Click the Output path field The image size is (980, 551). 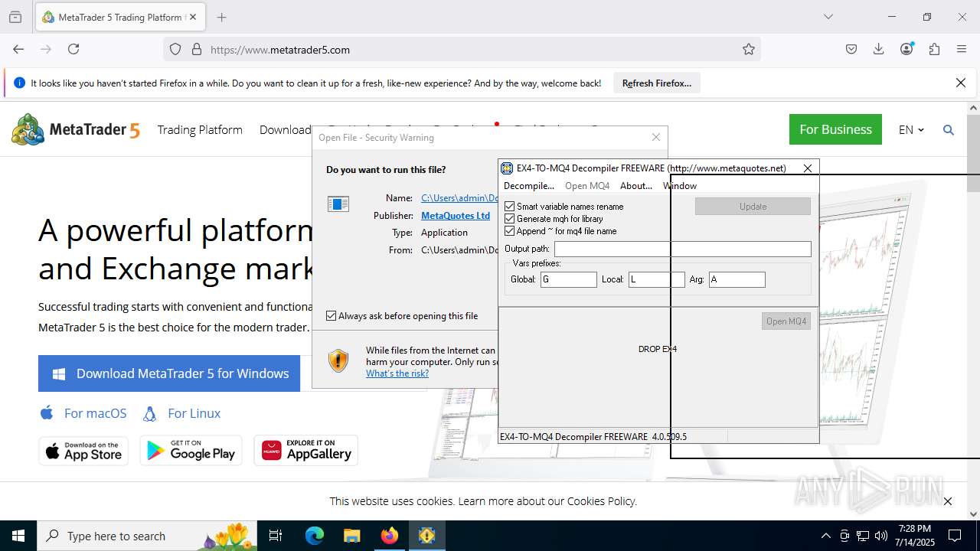(683, 249)
